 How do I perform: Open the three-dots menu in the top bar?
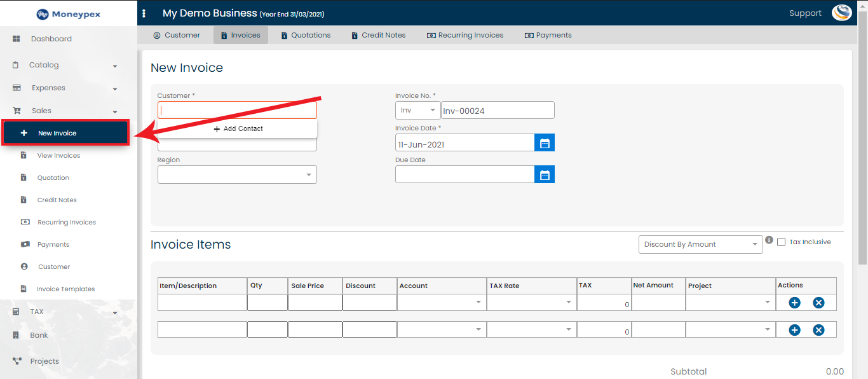[x=143, y=13]
